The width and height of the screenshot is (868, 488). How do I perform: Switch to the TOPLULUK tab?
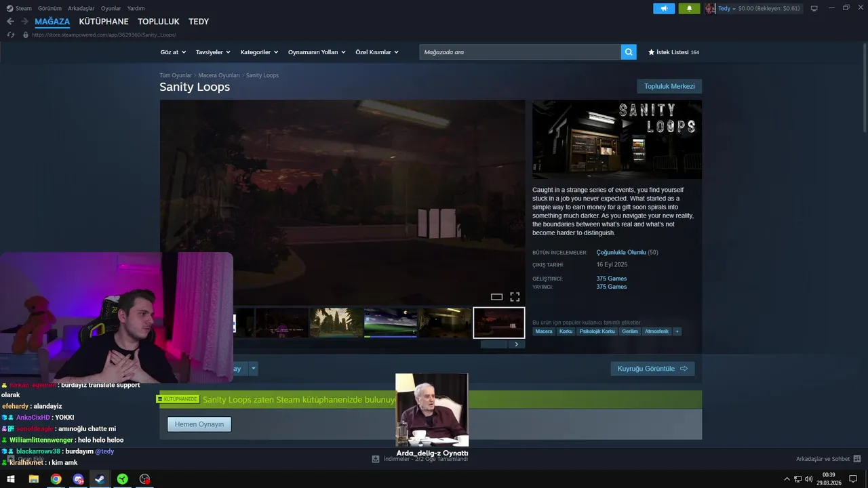pos(159,22)
